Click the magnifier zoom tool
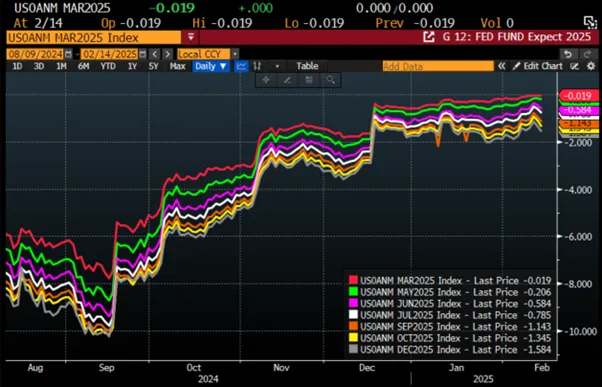Viewport: 602px width, 387px height. (330, 80)
